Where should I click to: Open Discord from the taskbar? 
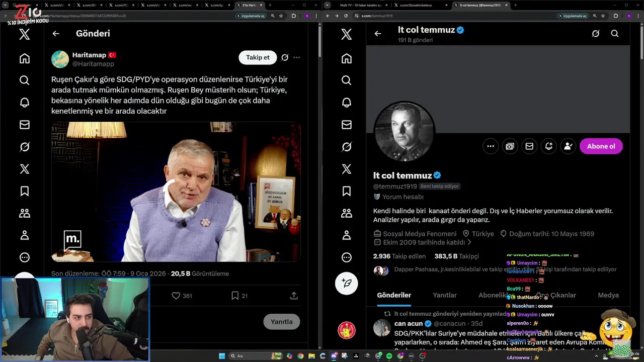click(334, 356)
